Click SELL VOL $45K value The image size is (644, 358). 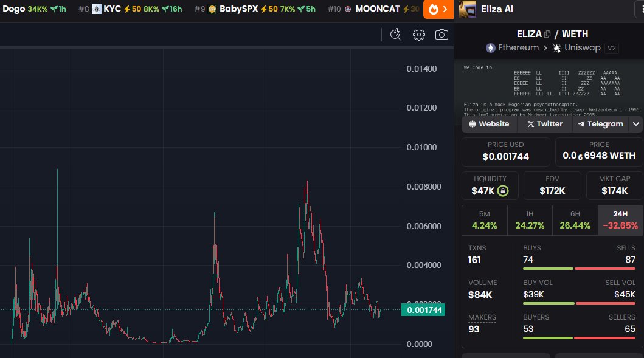point(625,294)
